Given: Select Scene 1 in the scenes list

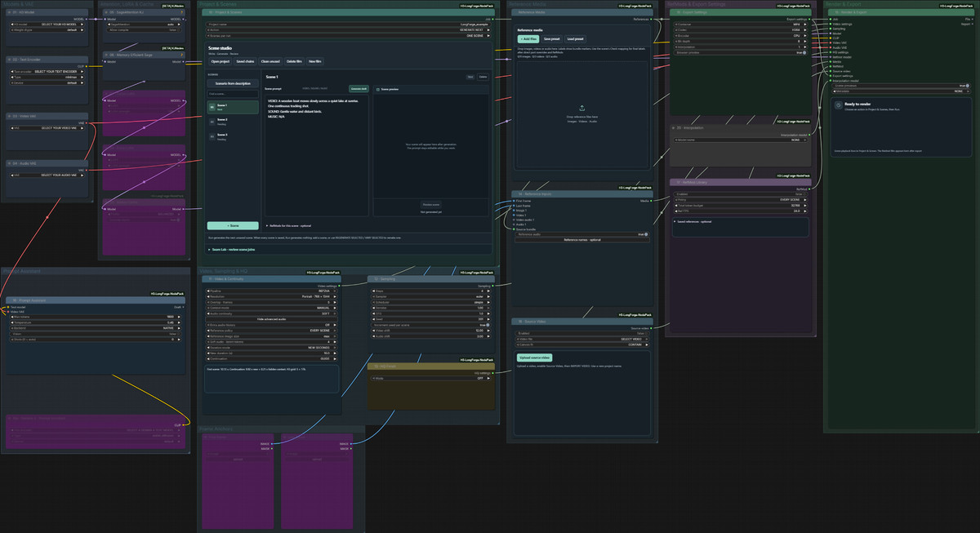Looking at the screenshot, I should [233, 107].
